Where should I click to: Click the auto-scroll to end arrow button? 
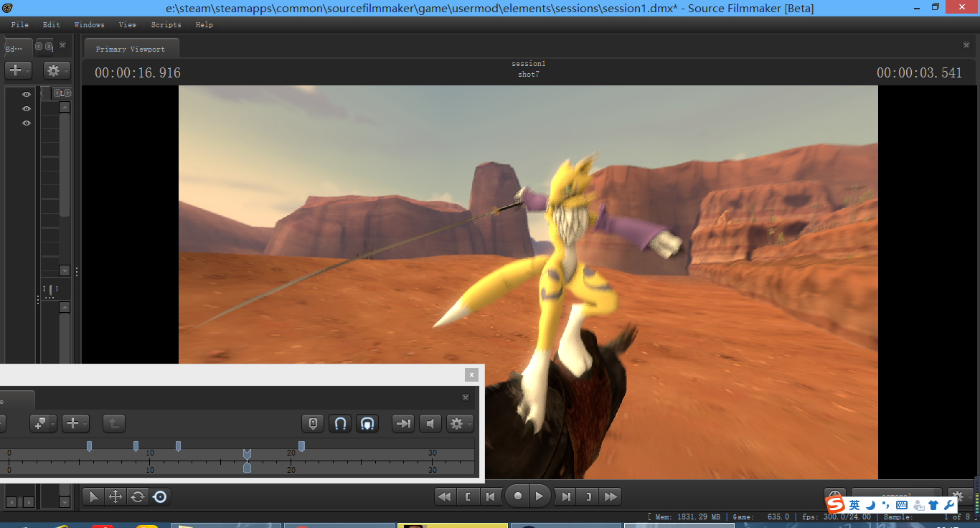click(x=403, y=423)
